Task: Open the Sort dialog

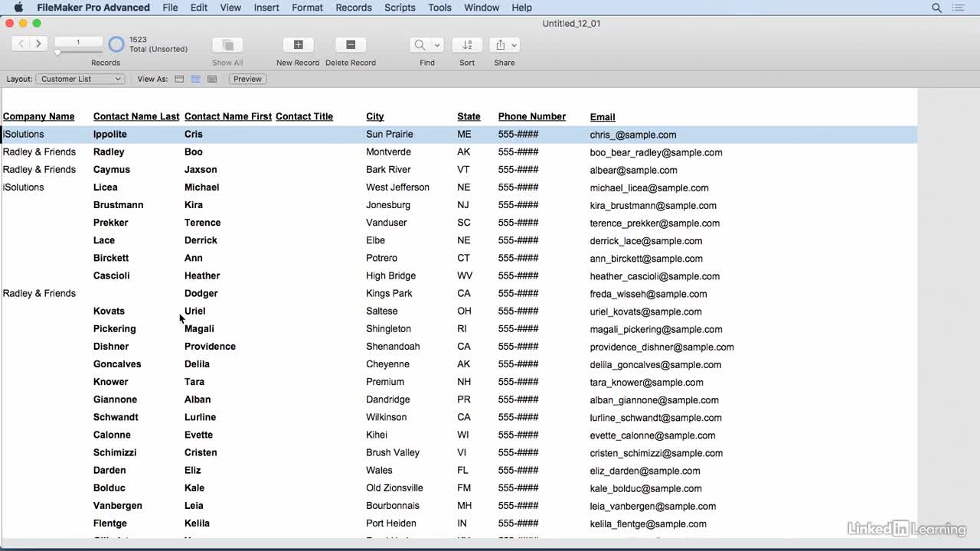Action: (x=467, y=44)
